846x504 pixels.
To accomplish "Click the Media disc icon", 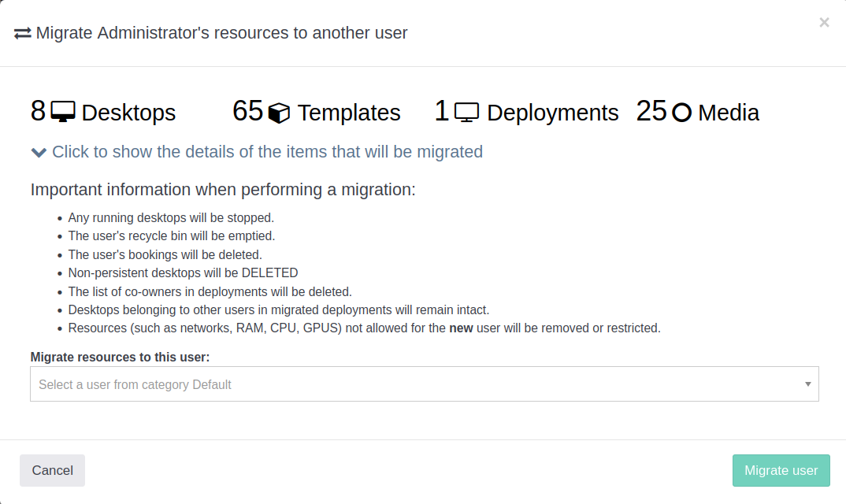I will click(x=682, y=113).
